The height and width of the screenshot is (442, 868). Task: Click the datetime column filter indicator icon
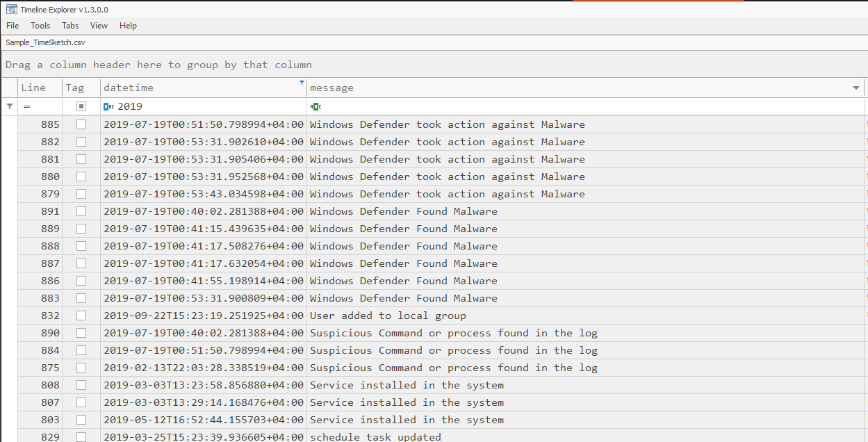[x=302, y=83]
